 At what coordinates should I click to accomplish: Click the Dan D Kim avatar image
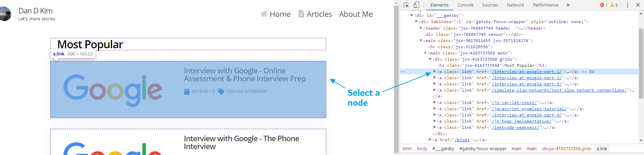5,14
